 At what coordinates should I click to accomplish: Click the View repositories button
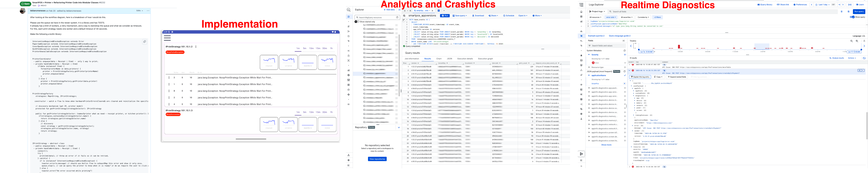click(377, 159)
